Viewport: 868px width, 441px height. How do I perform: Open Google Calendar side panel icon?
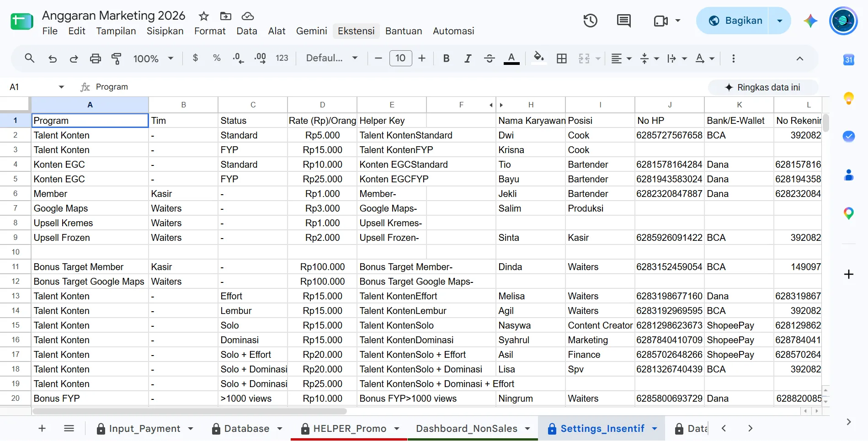click(848, 60)
